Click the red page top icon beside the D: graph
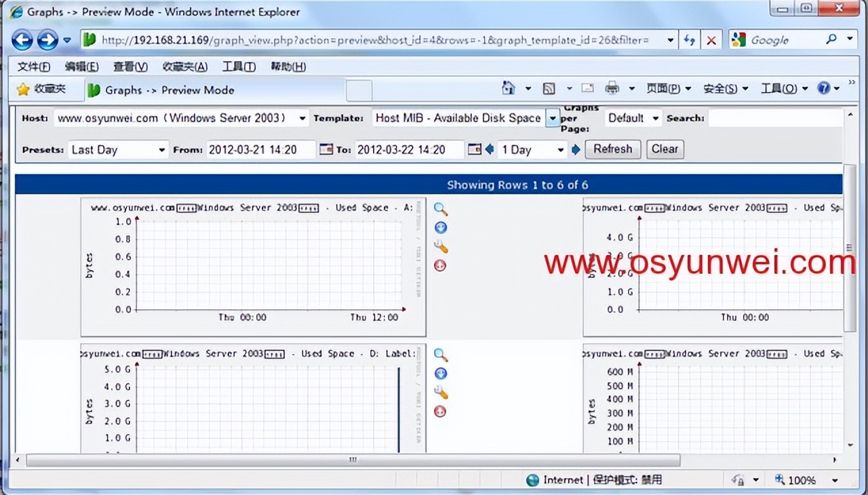Image resolution: width=868 pixels, height=495 pixels. (441, 412)
